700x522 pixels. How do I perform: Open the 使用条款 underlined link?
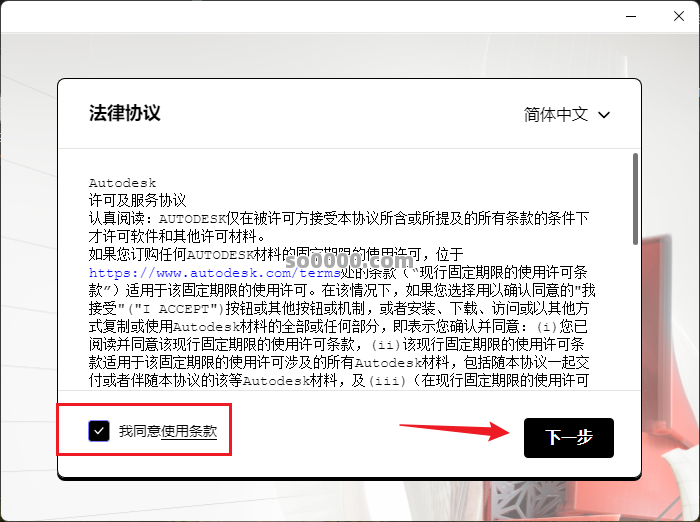pos(189,432)
